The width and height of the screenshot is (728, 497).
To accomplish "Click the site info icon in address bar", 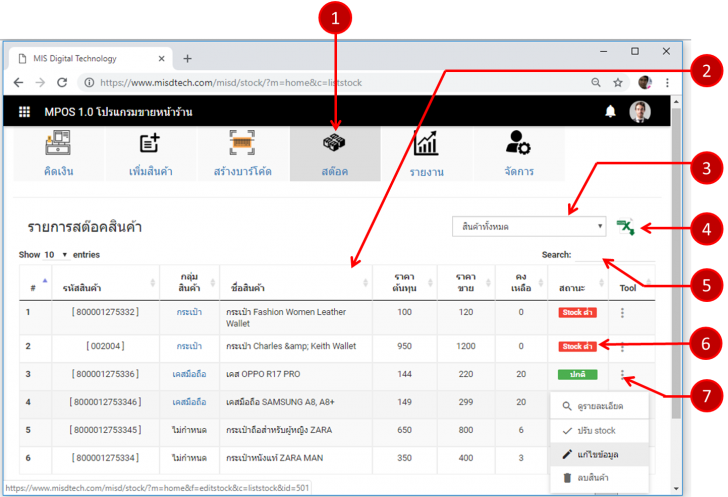I will 89,83.
